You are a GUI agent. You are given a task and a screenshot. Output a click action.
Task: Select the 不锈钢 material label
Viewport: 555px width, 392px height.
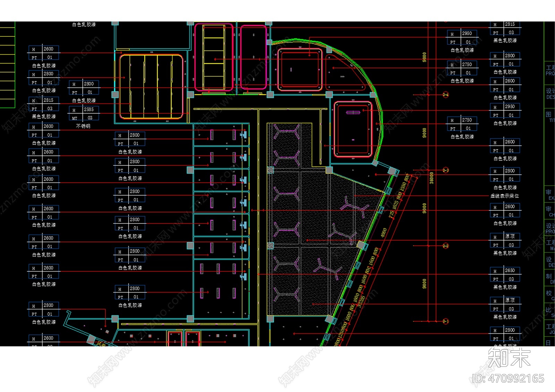83,126
